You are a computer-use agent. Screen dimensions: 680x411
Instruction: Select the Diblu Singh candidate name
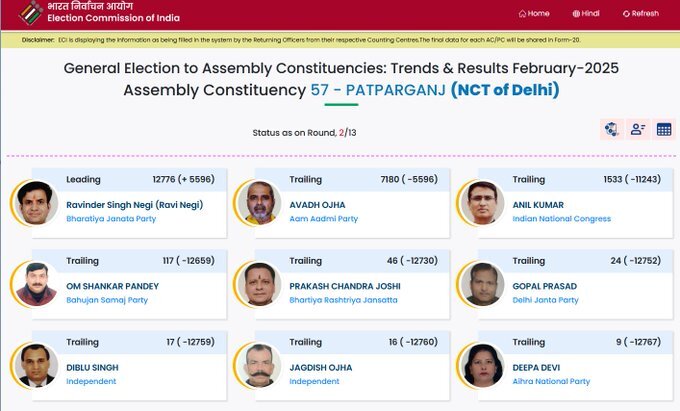pyautogui.click(x=92, y=368)
